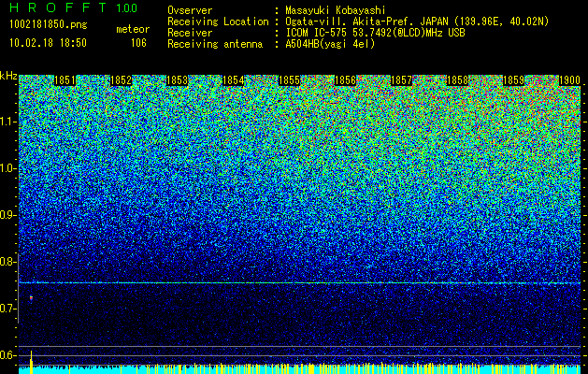Click the meteor echo spot near 0.72 kHz
This screenshot has width=588, height=374.
(x=31, y=298)
